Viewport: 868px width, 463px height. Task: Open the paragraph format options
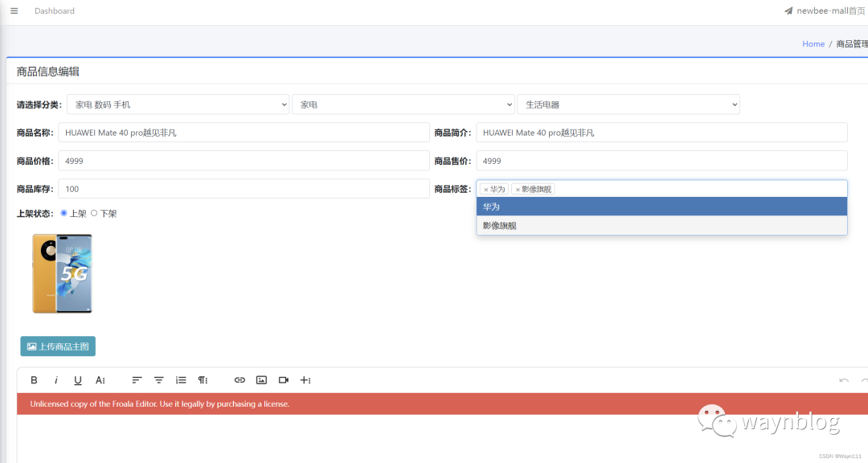point(203,380)
